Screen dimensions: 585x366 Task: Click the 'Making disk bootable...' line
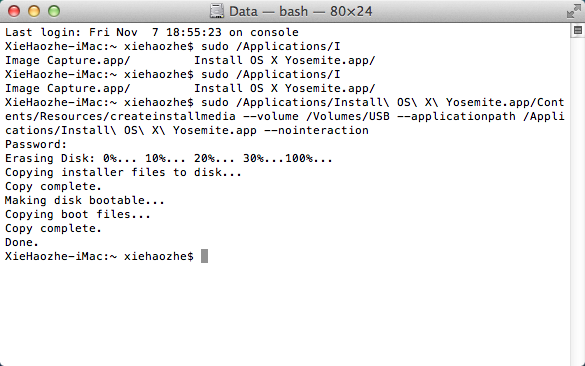point(85,200)
